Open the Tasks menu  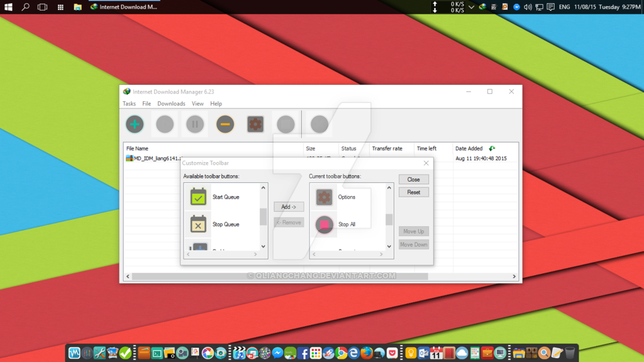click(x=129, y=104)
